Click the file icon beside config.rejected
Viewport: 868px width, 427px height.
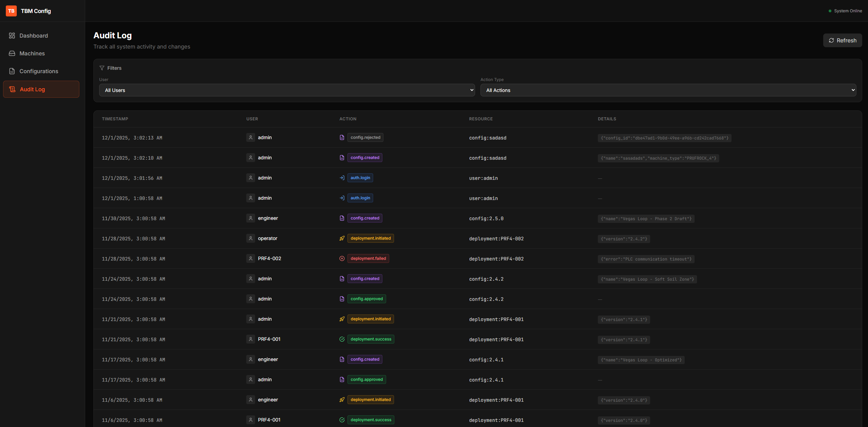click(342, 137)
